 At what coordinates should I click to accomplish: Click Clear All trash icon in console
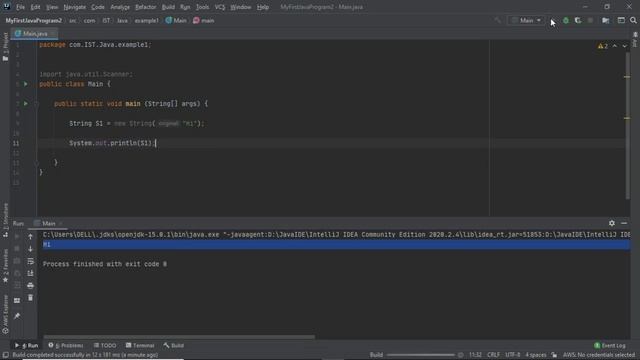coord(30,298)
